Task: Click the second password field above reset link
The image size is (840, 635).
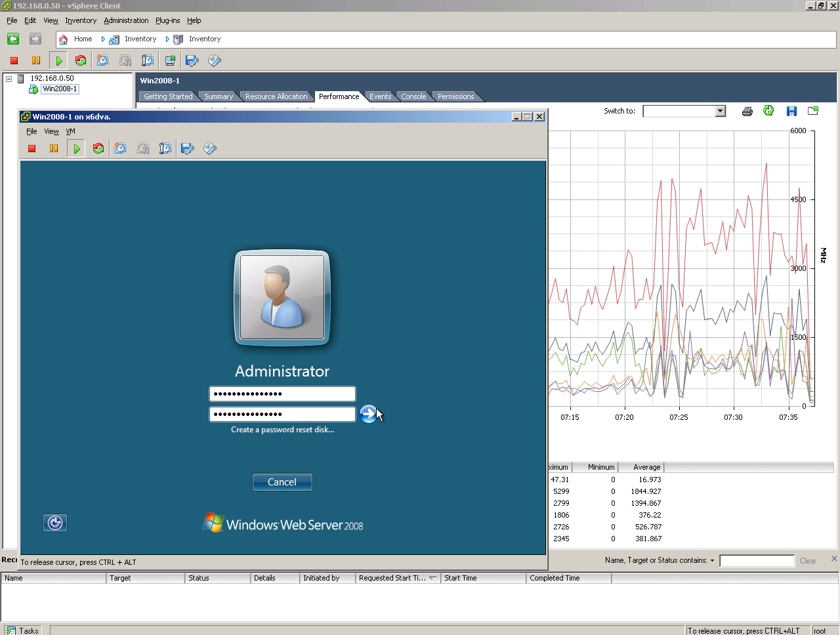Action: tap(282, 414)
